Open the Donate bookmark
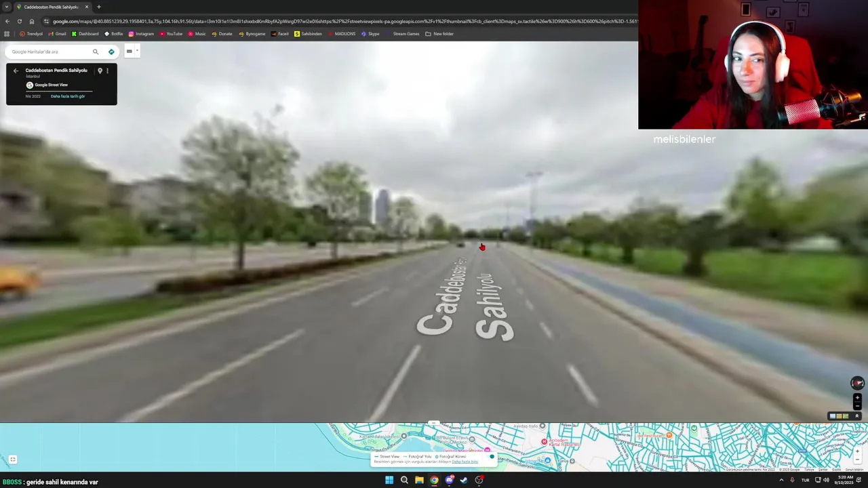The width and height of the screenshot is (868, 488). (222, 34)
